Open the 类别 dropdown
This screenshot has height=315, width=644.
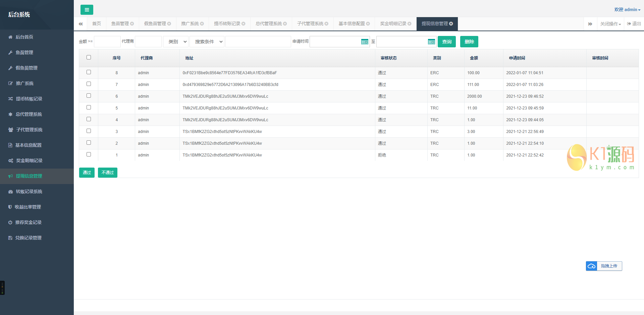[176, 42]
